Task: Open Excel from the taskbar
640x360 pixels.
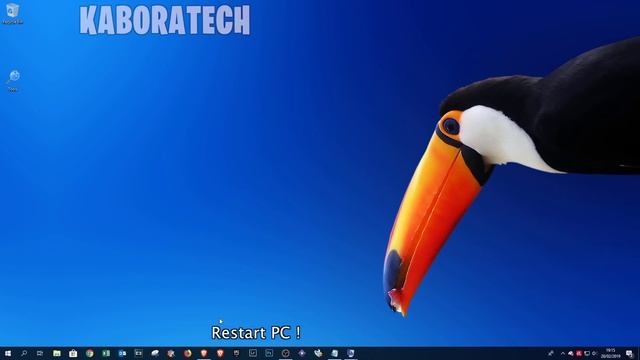Action: coord(106,353)
